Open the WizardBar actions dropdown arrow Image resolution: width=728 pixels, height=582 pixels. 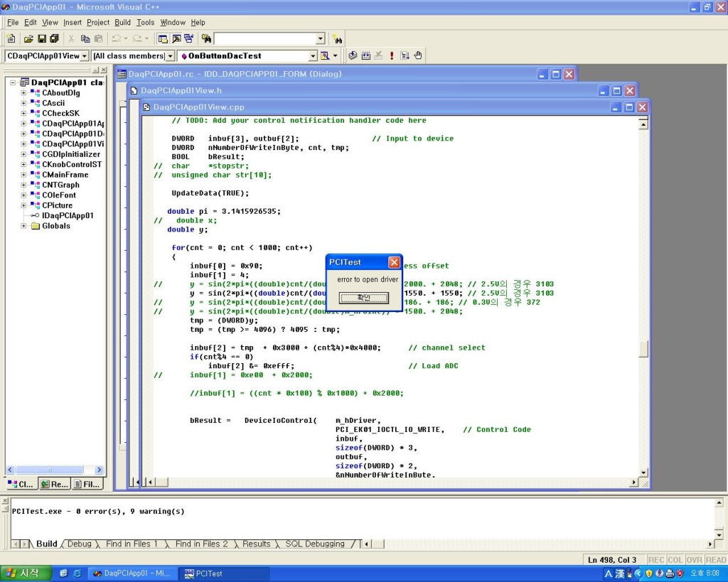[x=336, y=55]
